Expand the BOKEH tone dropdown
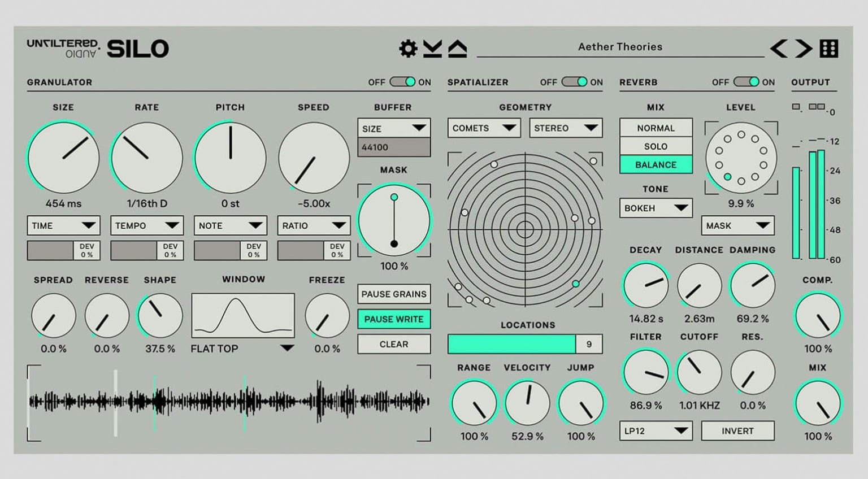 pos(656,208)
